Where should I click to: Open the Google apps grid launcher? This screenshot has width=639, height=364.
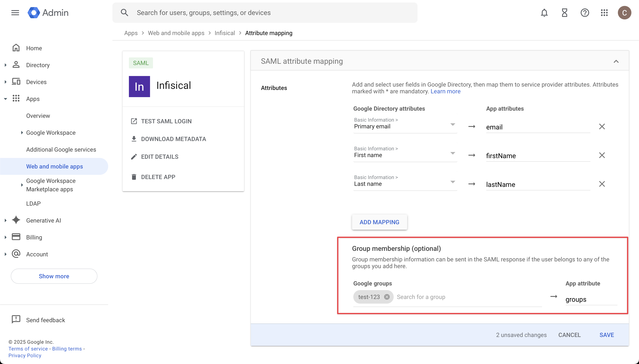[x=604, y=12]
